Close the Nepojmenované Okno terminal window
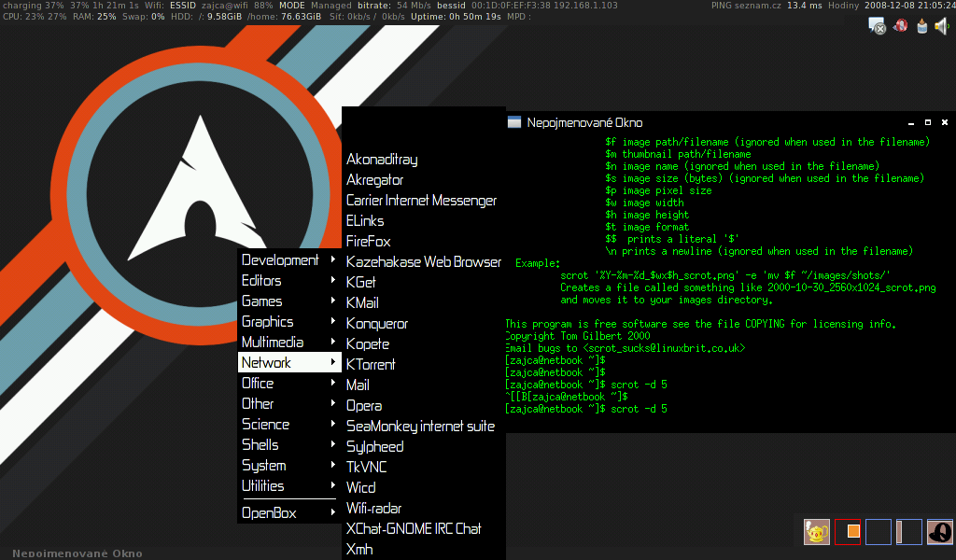Viewport: 956px width, 560px height. [x=945, y=122]
